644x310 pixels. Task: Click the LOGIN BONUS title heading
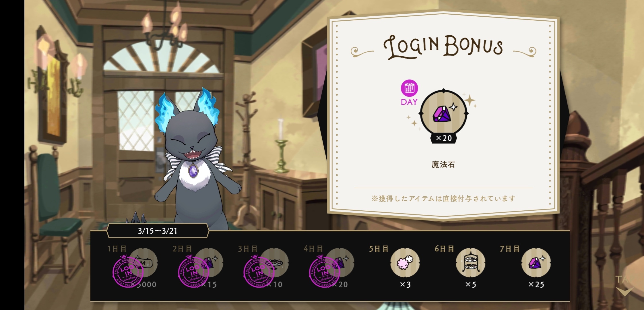pos(443,47)
